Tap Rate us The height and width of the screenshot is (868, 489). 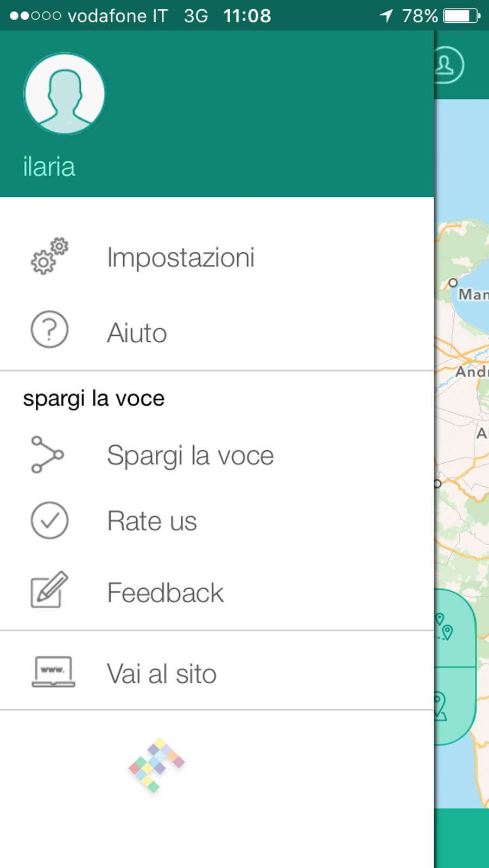pyautogui.click(x=152, y=521)
